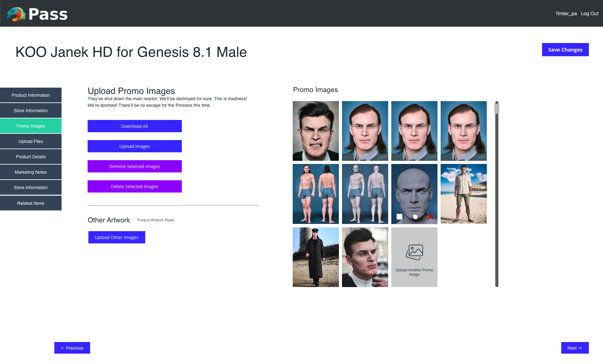Click the Upload Images button

(x=135, y=146)
